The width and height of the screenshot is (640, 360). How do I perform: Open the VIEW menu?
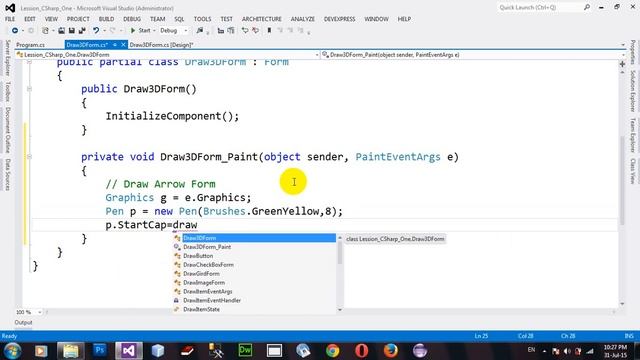click(x=51, y=19)
